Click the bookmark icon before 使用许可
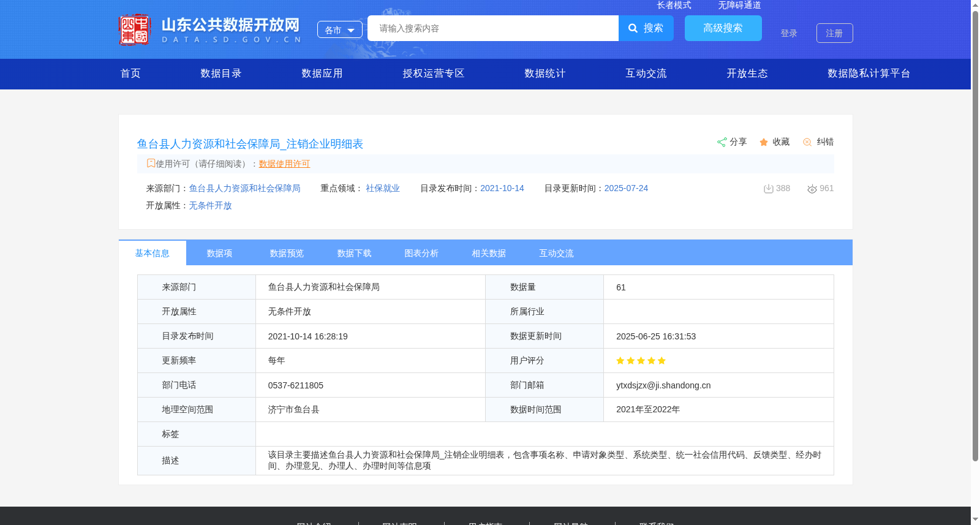980x525 pixels. pyautogui.click(x=151, y=163)
